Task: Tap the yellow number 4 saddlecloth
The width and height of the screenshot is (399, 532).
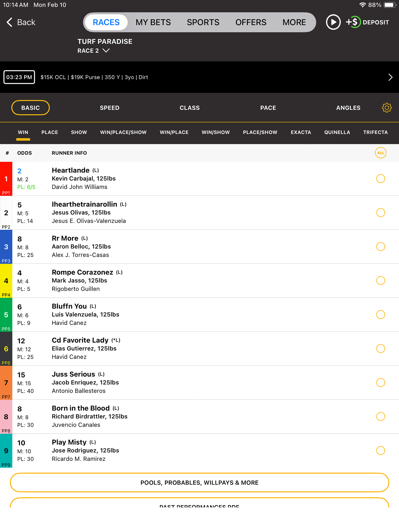Action: coord(6,281)
